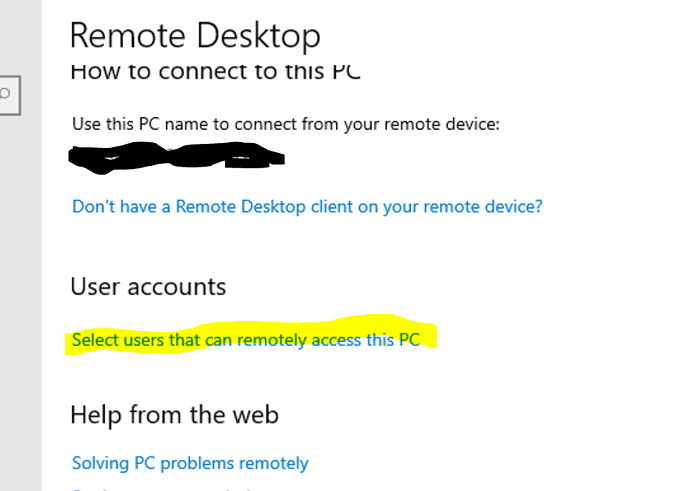Screen dimensions: 690x491
Task: Open the Solving PC problems remotely link
Action: pyautogui.click(x=190, y=463)
